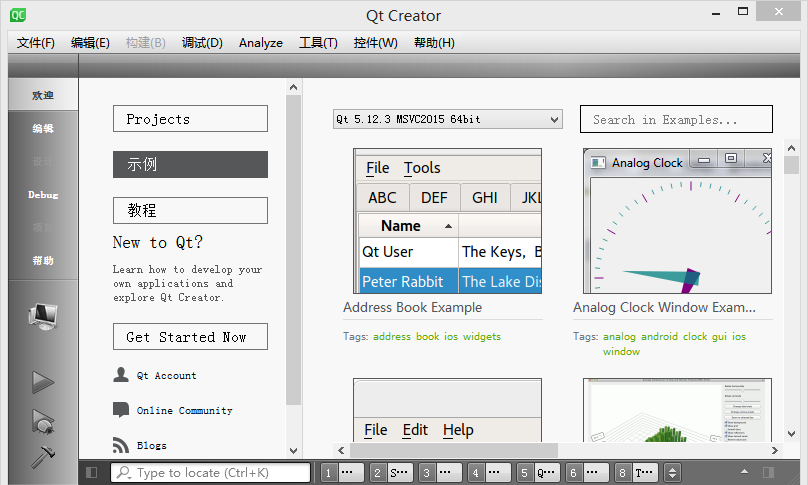Open the Analyze menu
Image resolution: width=808 pixels, height=485 pixels.
tap(261, 43)
